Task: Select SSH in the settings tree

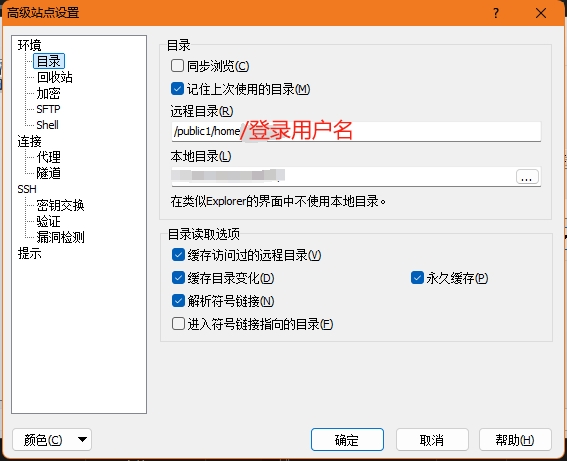Action: click(27, 189)
